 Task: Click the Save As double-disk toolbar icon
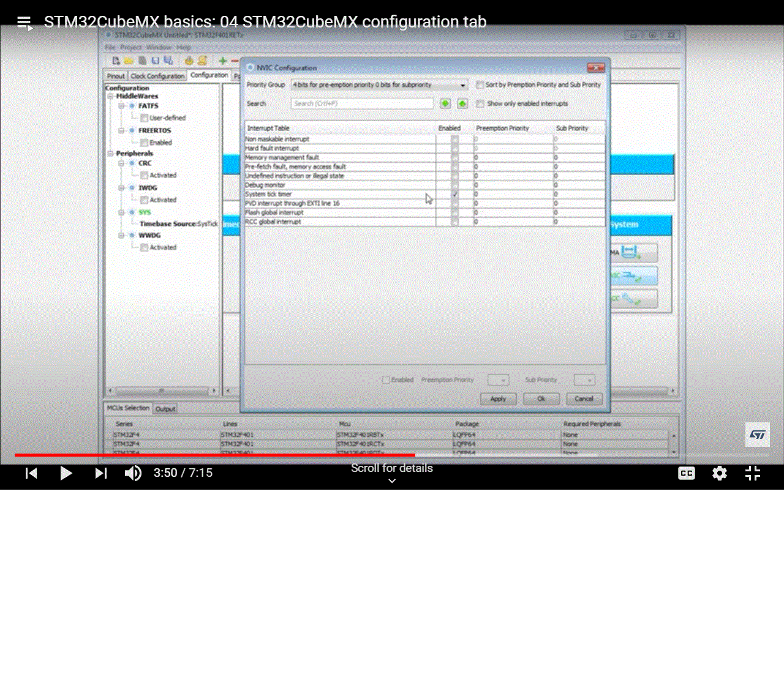[x=168, y=61]
